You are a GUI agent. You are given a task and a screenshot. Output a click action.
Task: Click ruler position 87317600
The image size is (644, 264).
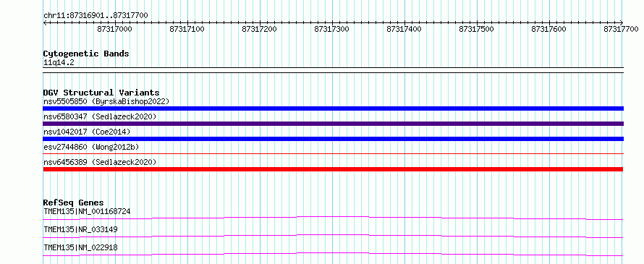[548, 29]
